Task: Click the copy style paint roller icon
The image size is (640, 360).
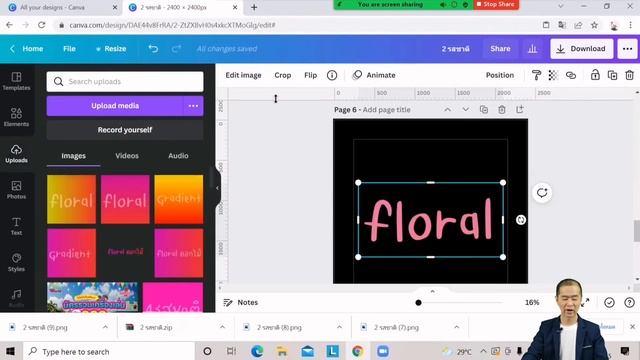Action: [x=536, y=75]
